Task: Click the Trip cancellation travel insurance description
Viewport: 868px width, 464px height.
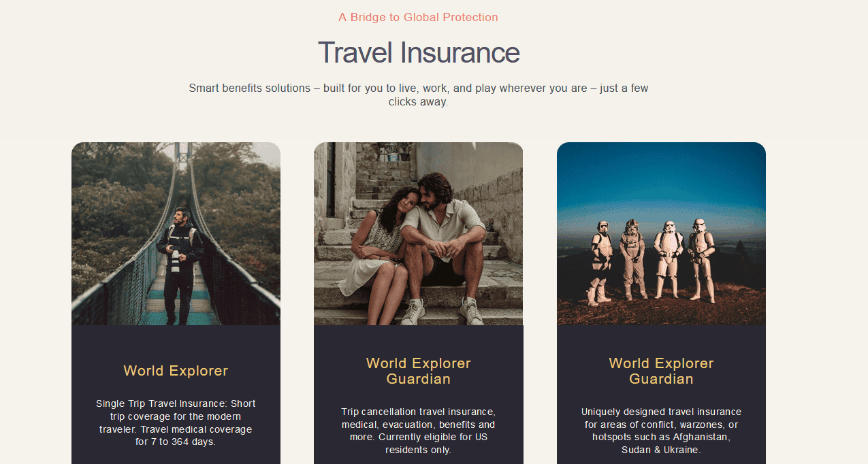Action: point(418,431)
